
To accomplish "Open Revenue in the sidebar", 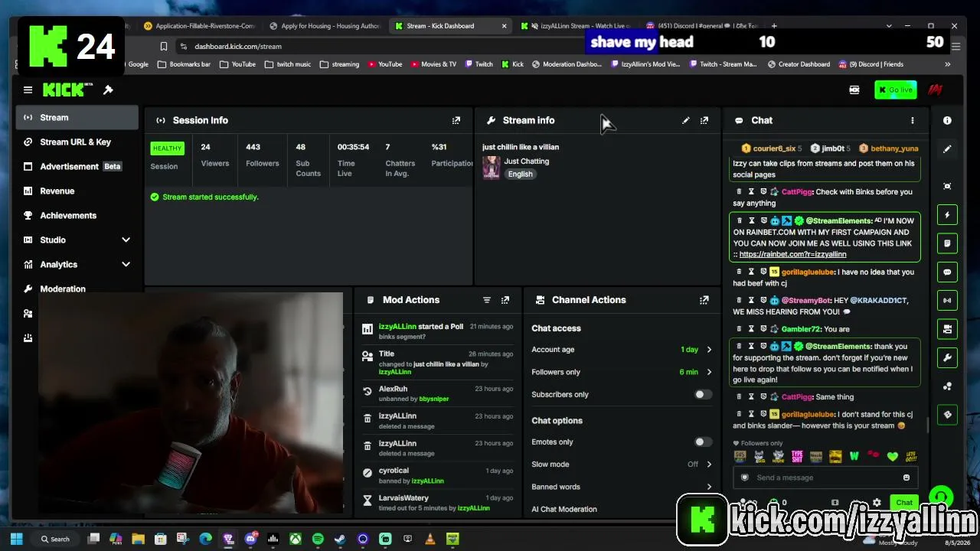I will [77, 191].
